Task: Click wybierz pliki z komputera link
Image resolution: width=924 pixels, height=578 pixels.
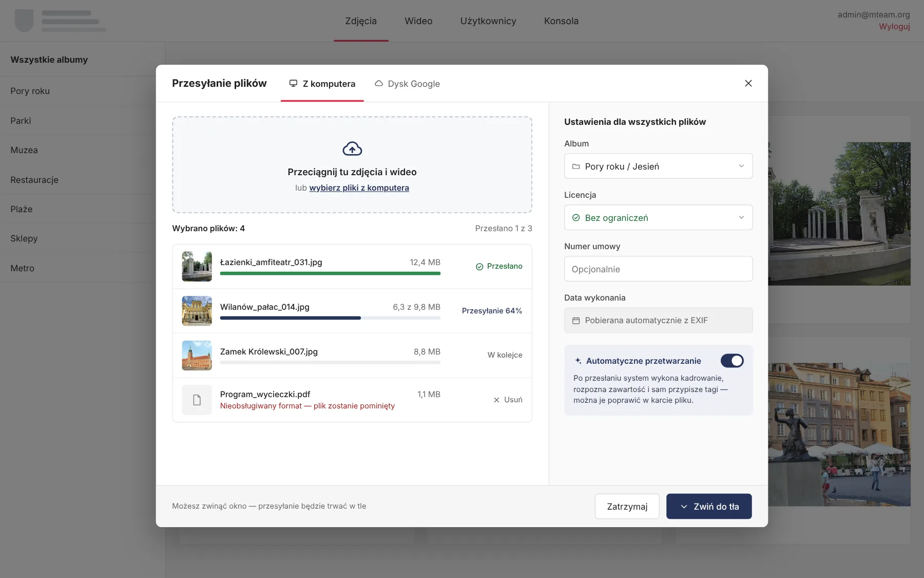Action: [x=359, y=188]
